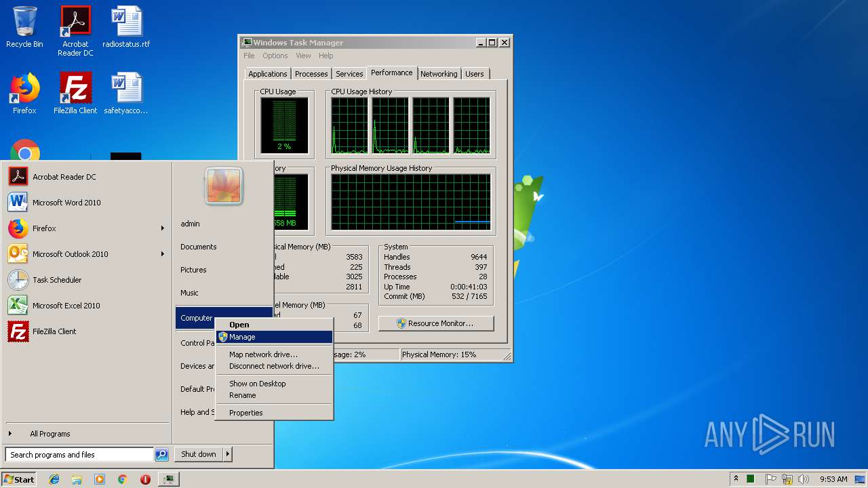
Task: Launch Firefox from desktop shortcut
Action: 24,94
